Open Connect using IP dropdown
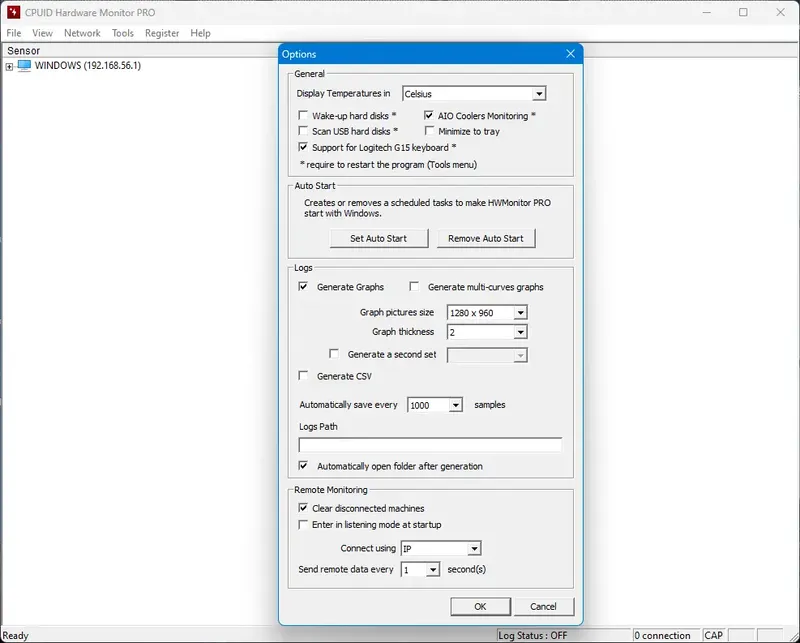Image resolution: width=800 pixels, height=643 pixels. point(441,549)
